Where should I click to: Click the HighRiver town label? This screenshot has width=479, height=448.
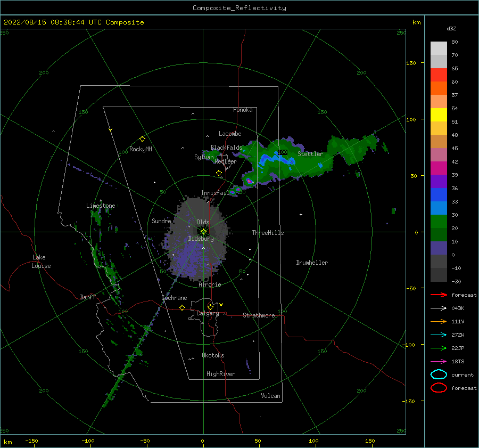click(x=221, y=374)
